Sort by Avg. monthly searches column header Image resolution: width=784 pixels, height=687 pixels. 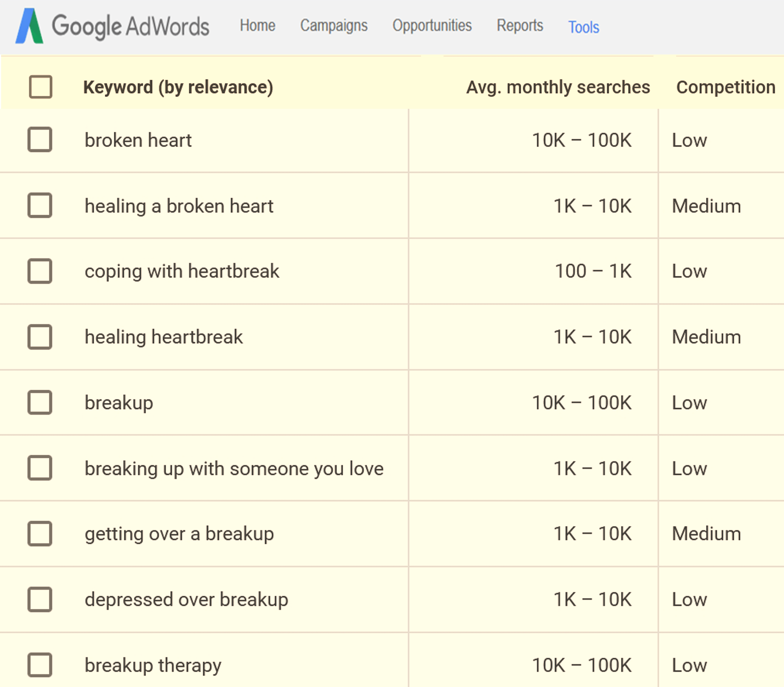[x=558, y=87]
